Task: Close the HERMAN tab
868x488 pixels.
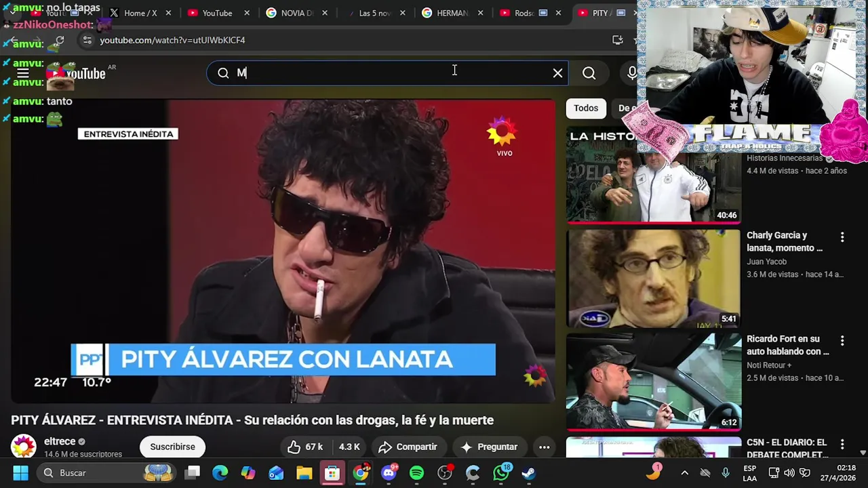Action: point(482,13)
